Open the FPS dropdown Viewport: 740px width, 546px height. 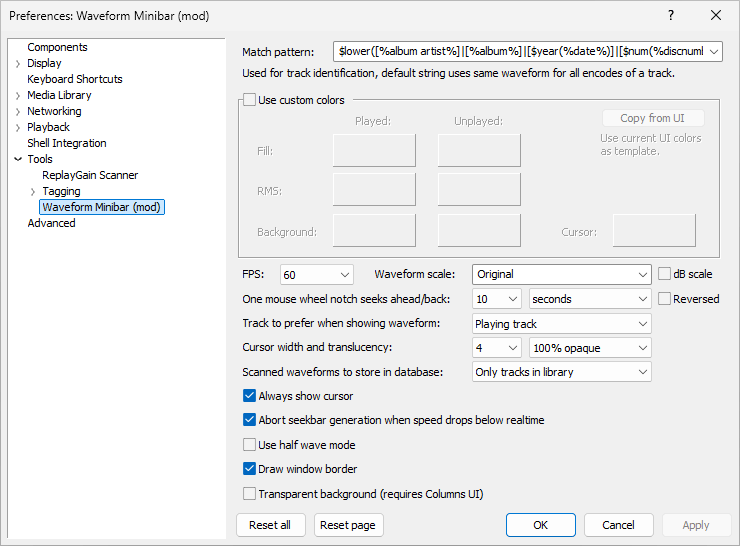pos(316,274)
